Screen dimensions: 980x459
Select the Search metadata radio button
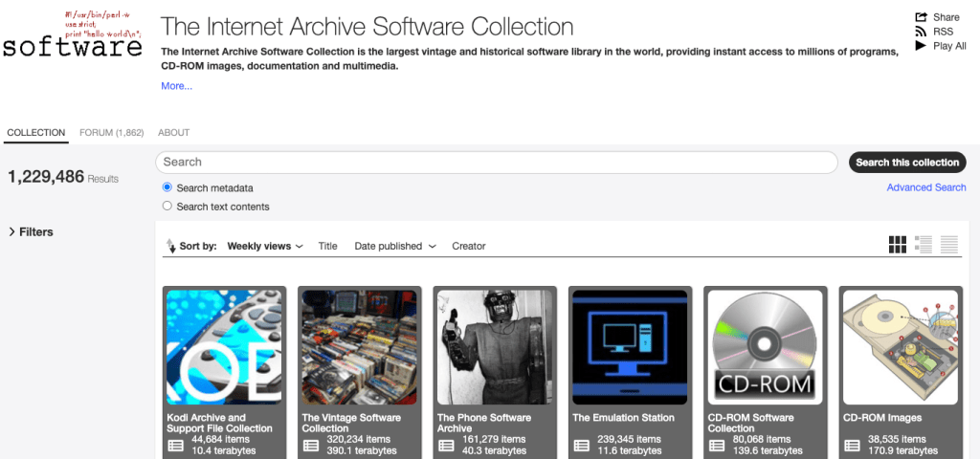coord(167,188)
